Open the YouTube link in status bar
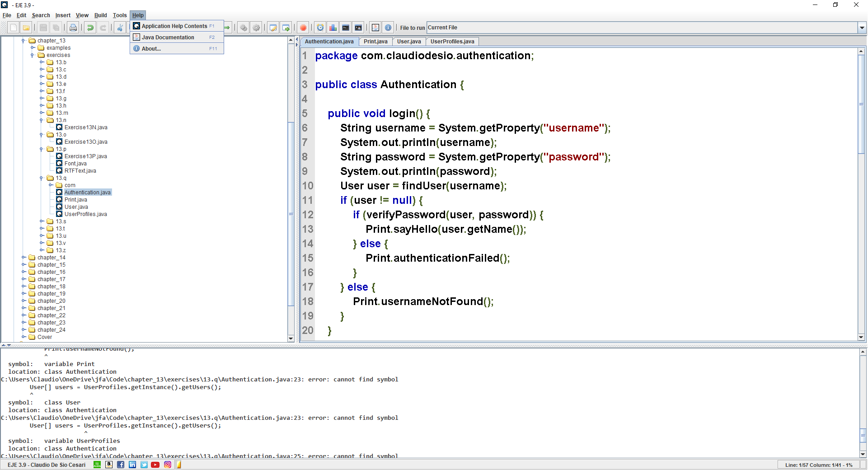Viewport: 868px width, 470px height. pyautogui.click(x=155, y=465)
